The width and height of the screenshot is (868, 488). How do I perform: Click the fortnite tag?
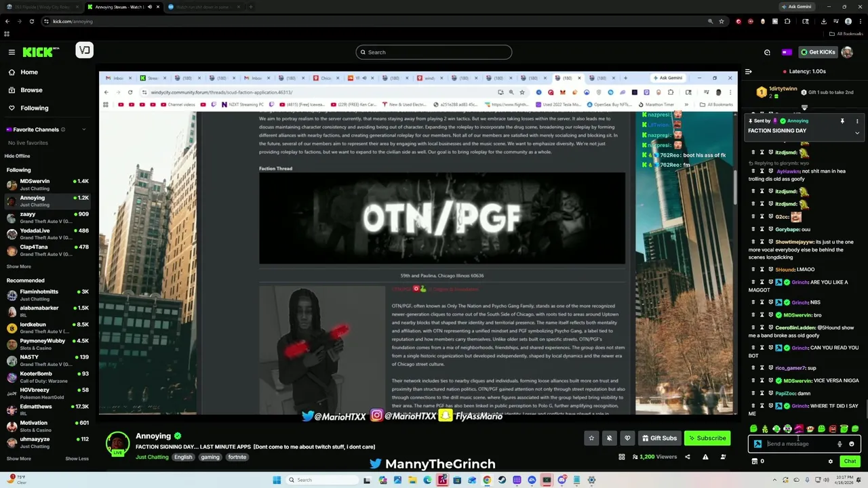coord(237,457)
